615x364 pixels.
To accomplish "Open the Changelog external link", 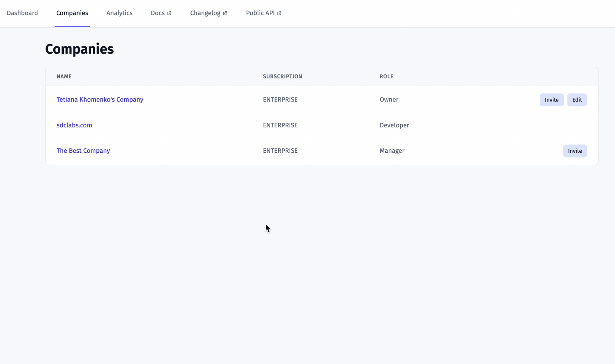I will point(209,13).
